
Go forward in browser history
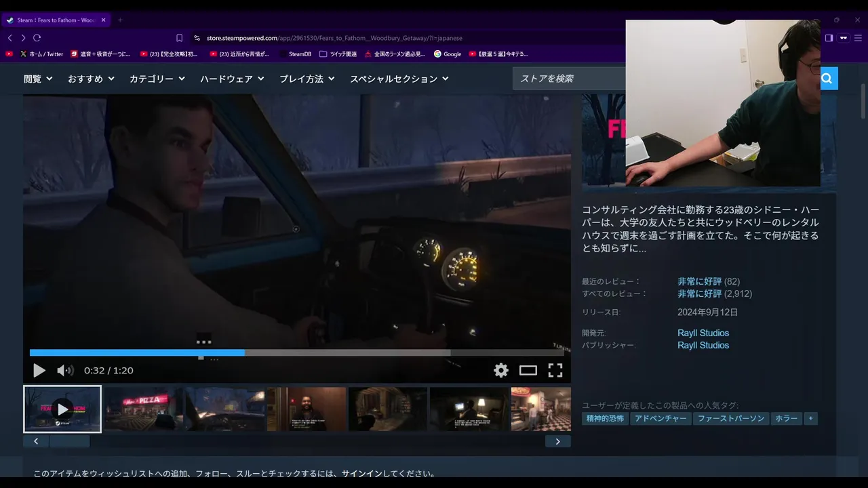[x=23, y=38]
